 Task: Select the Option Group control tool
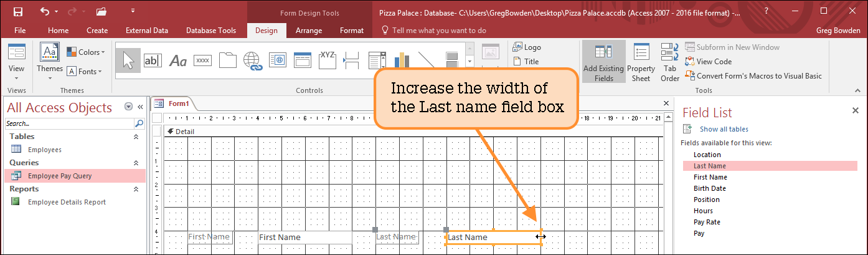328,60
